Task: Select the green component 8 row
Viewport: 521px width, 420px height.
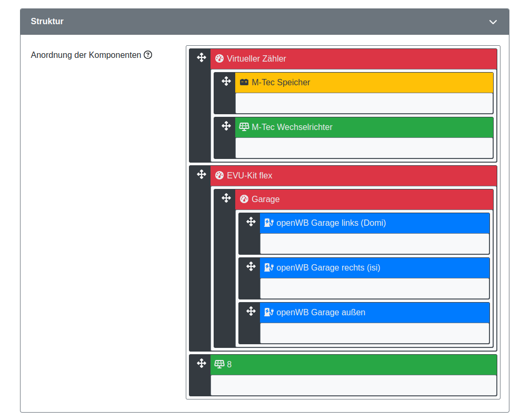Action: click(354, 365)
